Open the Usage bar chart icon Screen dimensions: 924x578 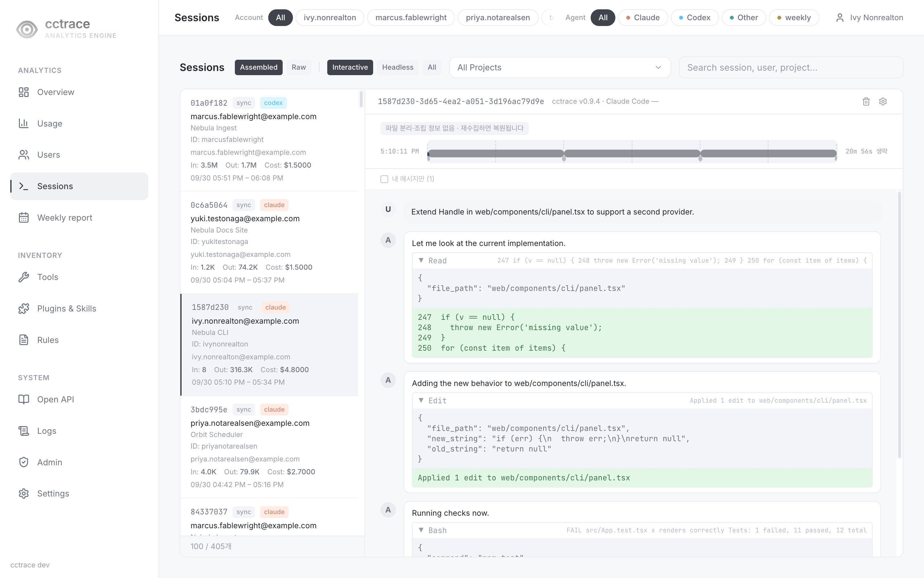click(x=24, y=124)
